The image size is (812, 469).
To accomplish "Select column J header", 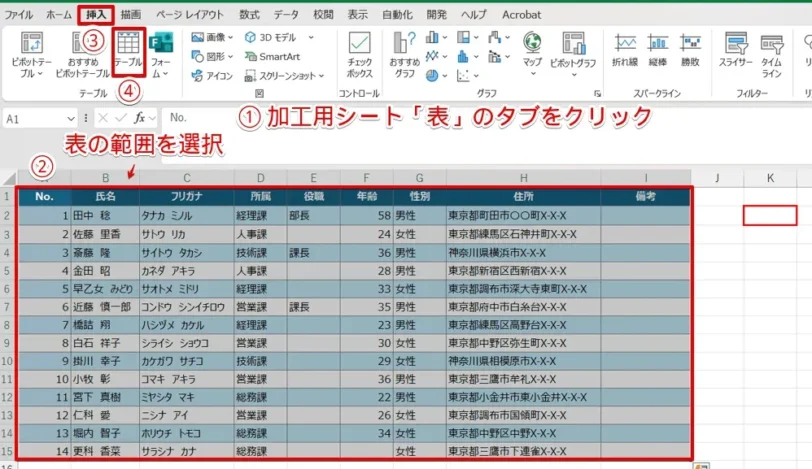I will [717, 178].
